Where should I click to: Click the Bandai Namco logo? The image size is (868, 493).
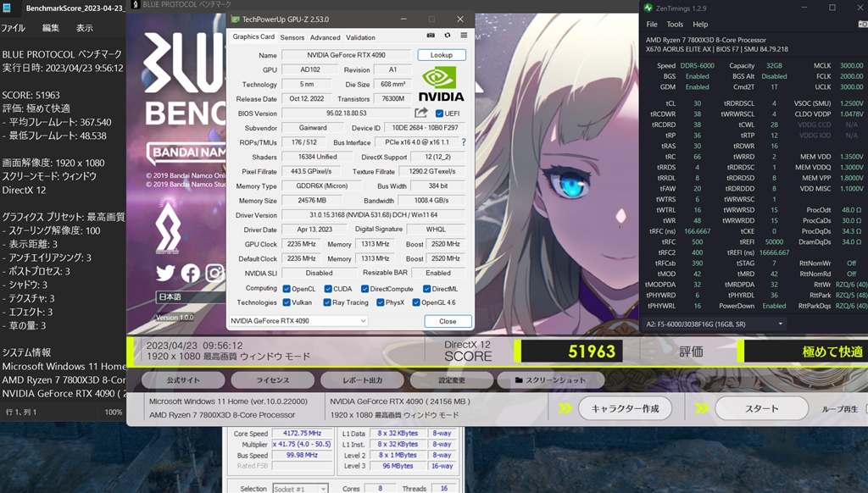187,152
